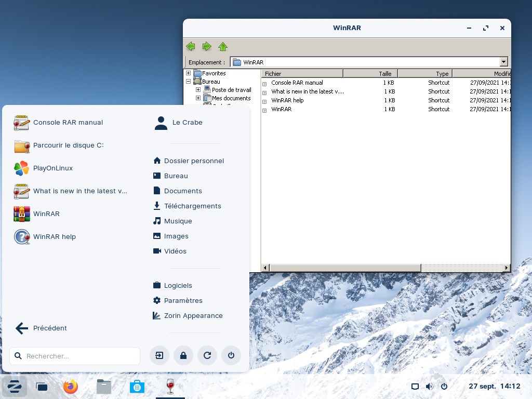This screenshot has height=399, width=532.
Task: Click the Wine glass taskbar icon
Action: tap(170, 386)
